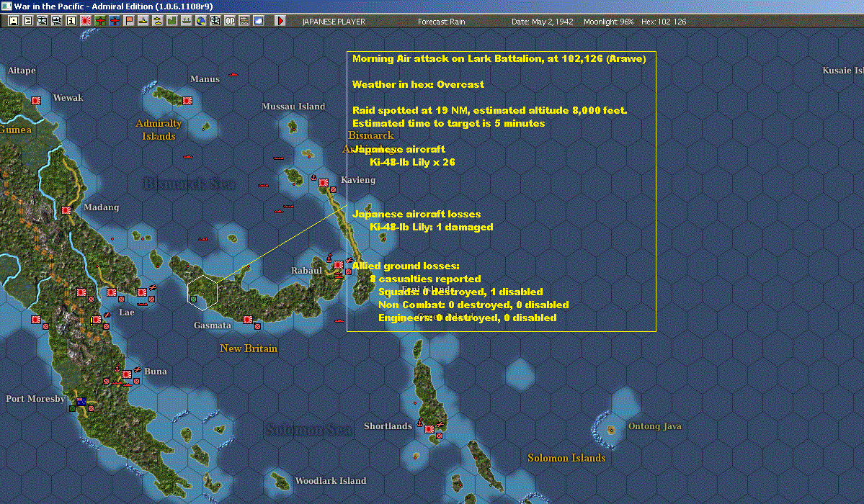Click the green land units toolbar icon

pyautogui.click(x=172, y=21)
